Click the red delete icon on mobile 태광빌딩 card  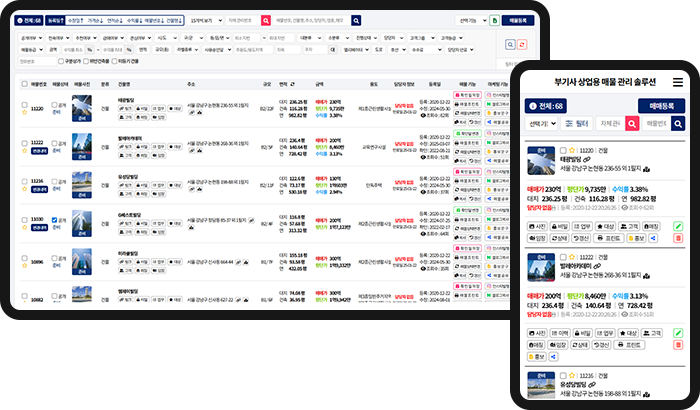[677, 239]
